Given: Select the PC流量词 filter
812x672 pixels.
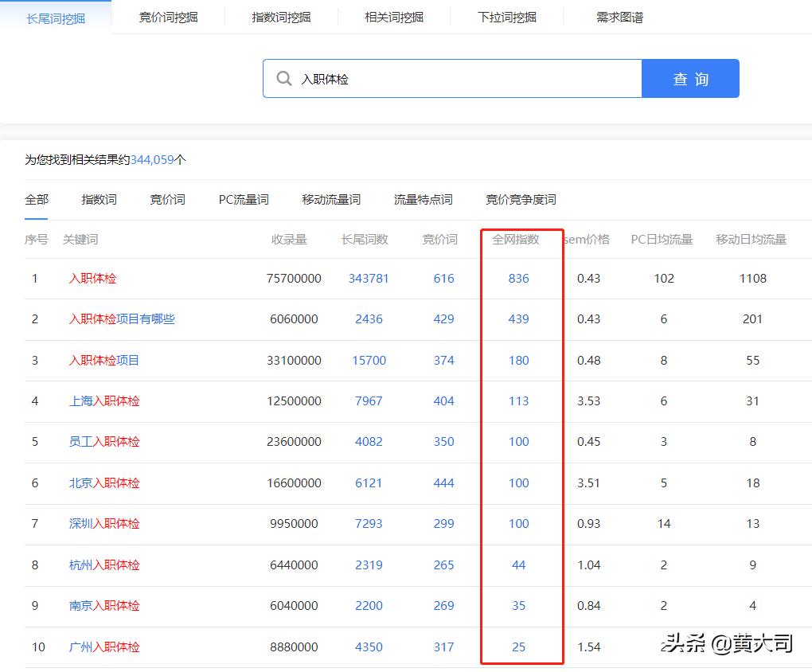Looking at the screenshot, I should pos(242,199).
